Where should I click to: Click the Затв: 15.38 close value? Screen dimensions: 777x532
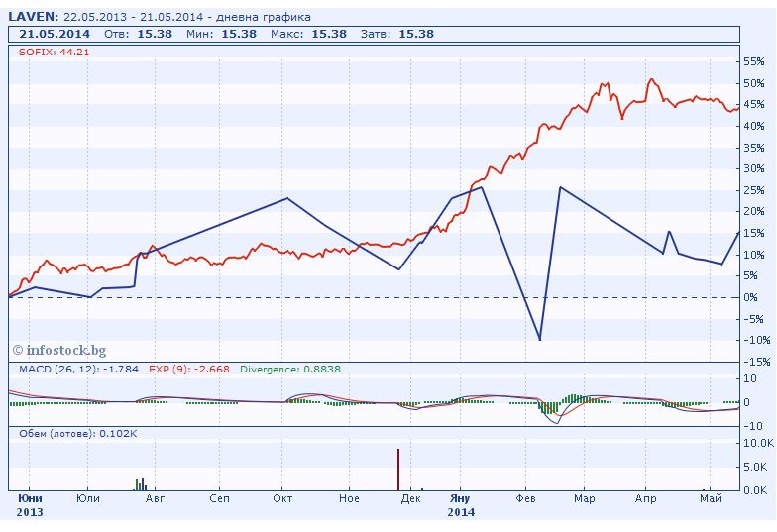click(x=397, y=34)
